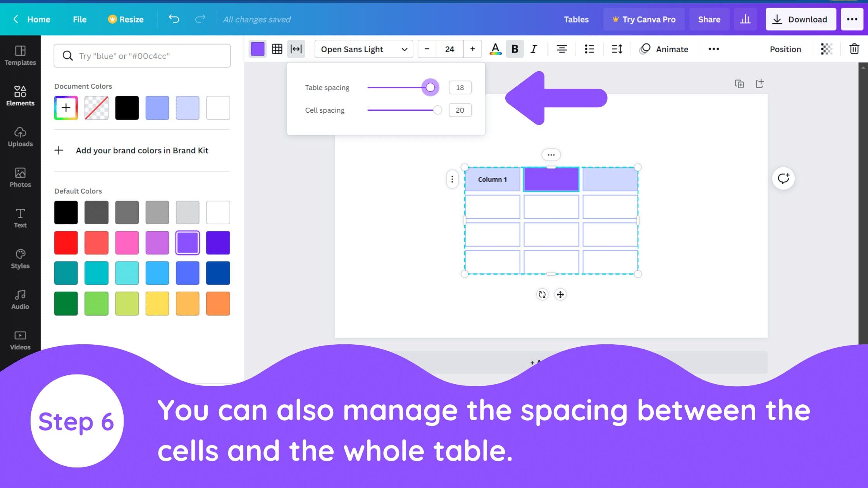Drag the Table spacing slider control
This screenshot has width=868, height=488.
click(x=430, y=88)
